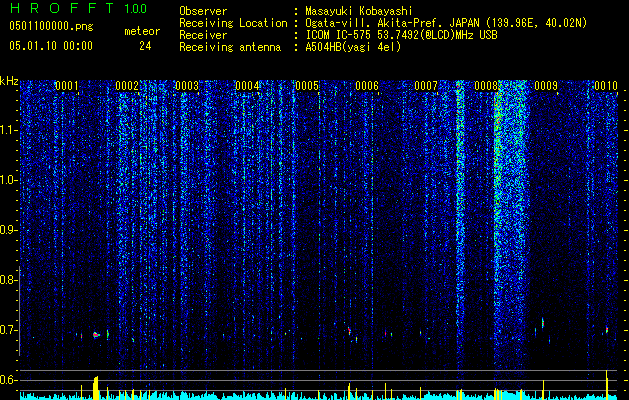
Task: Click the 0.8 kHz axis tick label
Action: (8, 280)
